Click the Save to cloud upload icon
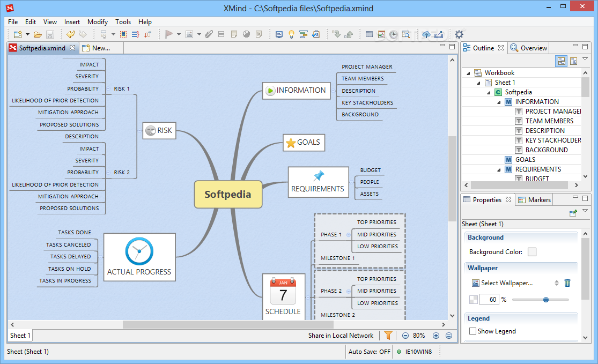598x364 pixels. click(x=426, y=34)
